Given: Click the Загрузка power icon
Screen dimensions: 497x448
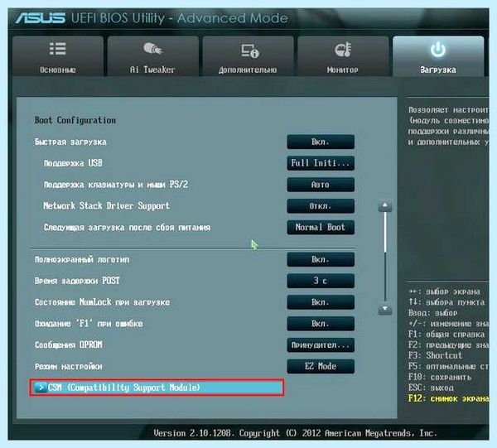Looking at the screenshot, I should coord(438,50).
